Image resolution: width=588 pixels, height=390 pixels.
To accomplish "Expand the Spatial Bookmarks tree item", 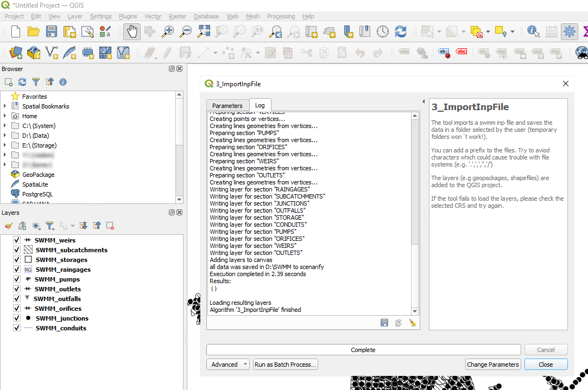I will pyautogui.click(x=5, y=106).
